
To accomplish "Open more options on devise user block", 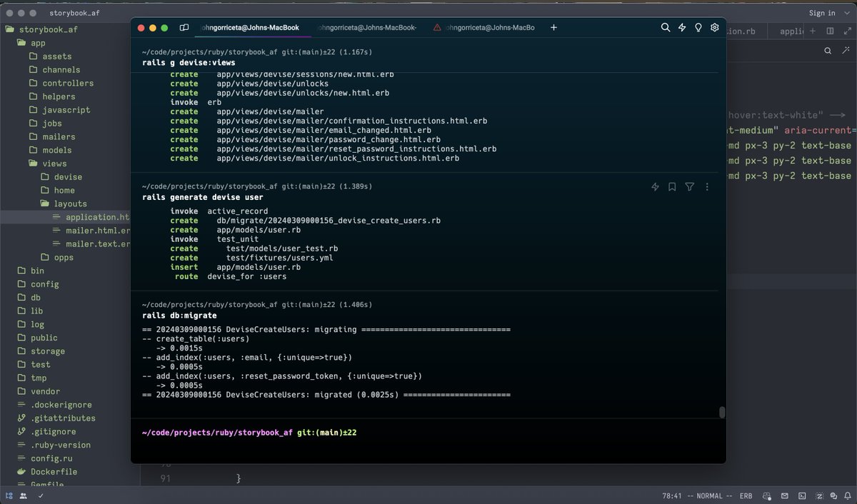I will coord(707,187).
